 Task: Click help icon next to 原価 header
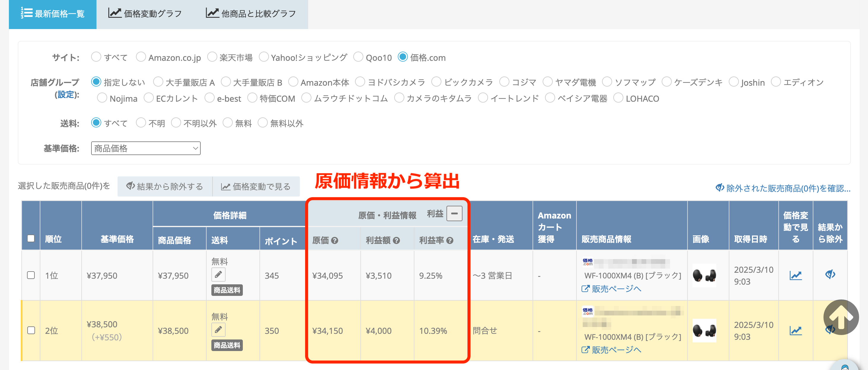pos(334,240)
